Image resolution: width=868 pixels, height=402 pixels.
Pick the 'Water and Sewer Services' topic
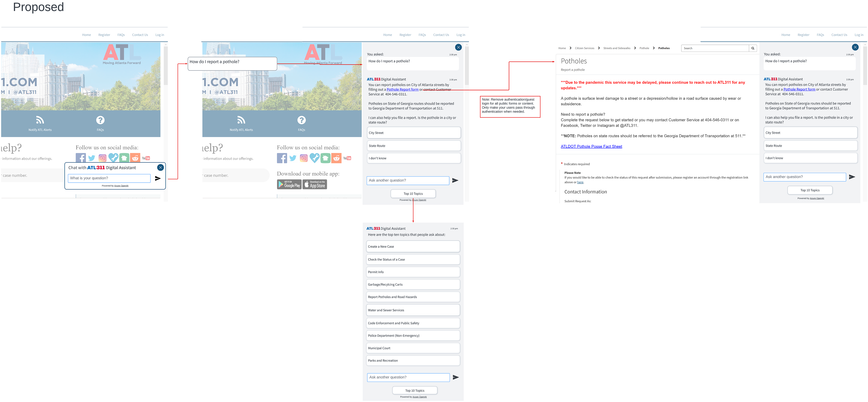click(x=413, y=310)
